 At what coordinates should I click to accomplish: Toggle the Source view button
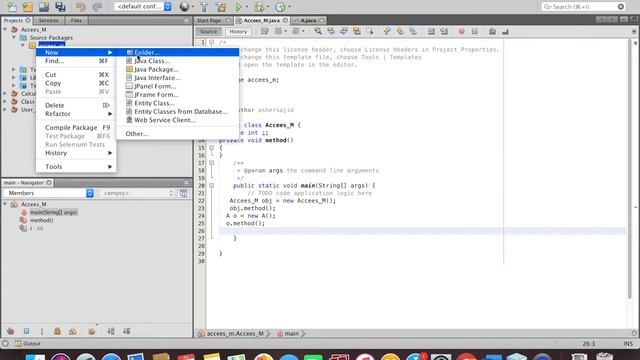point(209,31)
